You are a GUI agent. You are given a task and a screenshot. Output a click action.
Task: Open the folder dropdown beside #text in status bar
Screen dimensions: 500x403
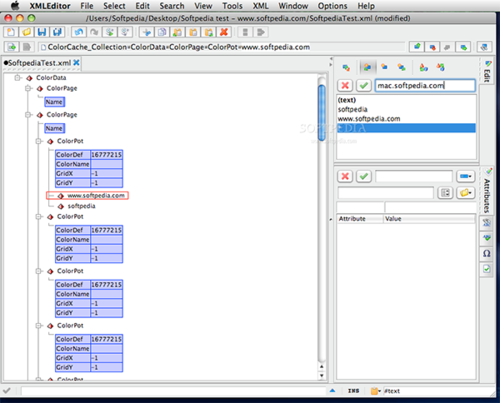pyautogui.click(x=376, y=391)
